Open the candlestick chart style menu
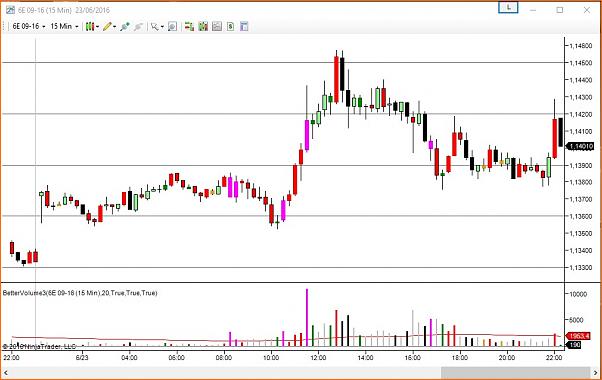 click(x=92, y=26)
